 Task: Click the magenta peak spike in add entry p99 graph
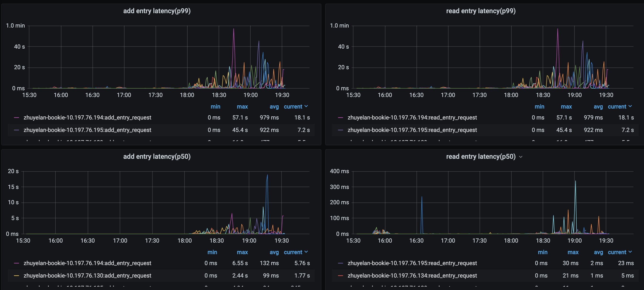click(233, 29)
